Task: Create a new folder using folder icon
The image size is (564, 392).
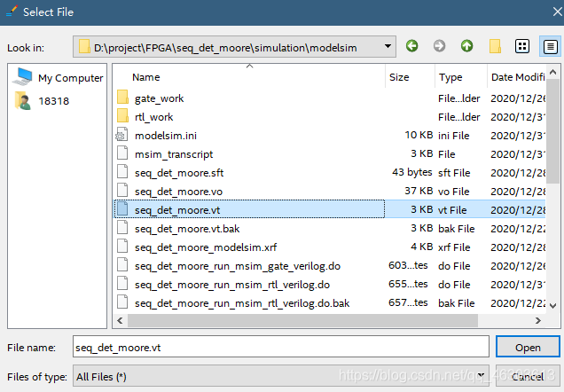Action: (x=495, y=46)
